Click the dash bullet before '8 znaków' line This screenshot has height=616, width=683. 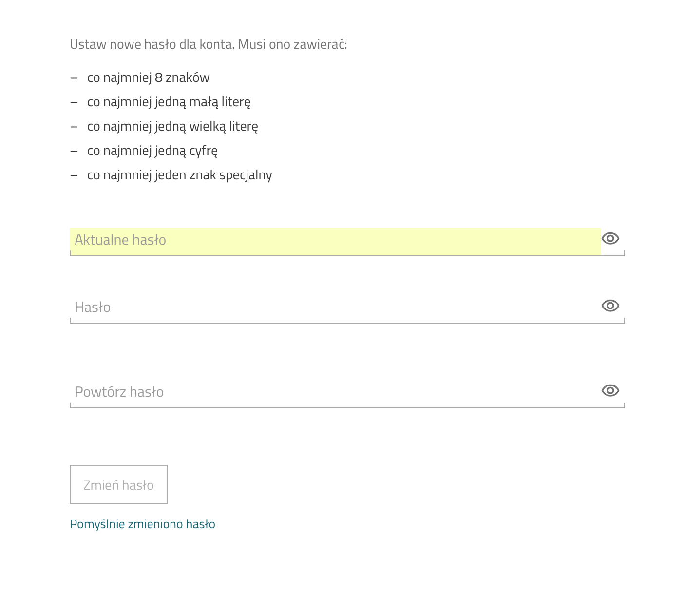tap(74, 78)
